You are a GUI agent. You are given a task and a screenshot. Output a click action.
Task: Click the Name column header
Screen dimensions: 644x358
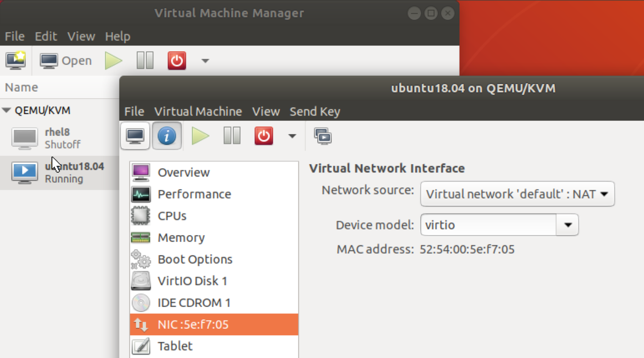[59, 87]
